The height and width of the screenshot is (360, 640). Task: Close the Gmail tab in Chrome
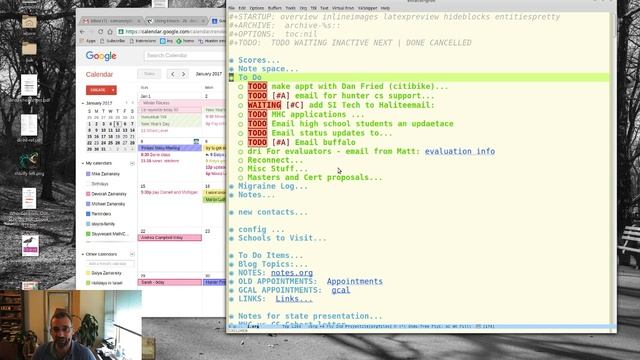click(138, 20)
